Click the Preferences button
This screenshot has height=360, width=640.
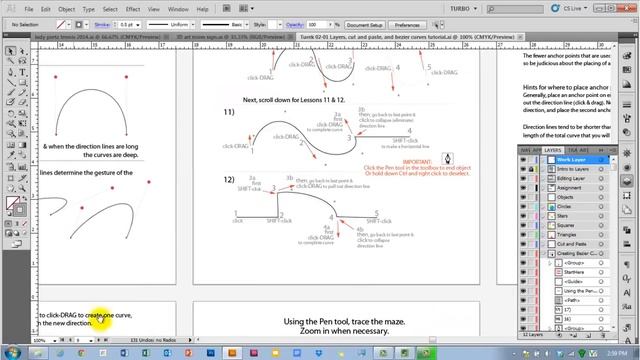click(x=407, y=25)
